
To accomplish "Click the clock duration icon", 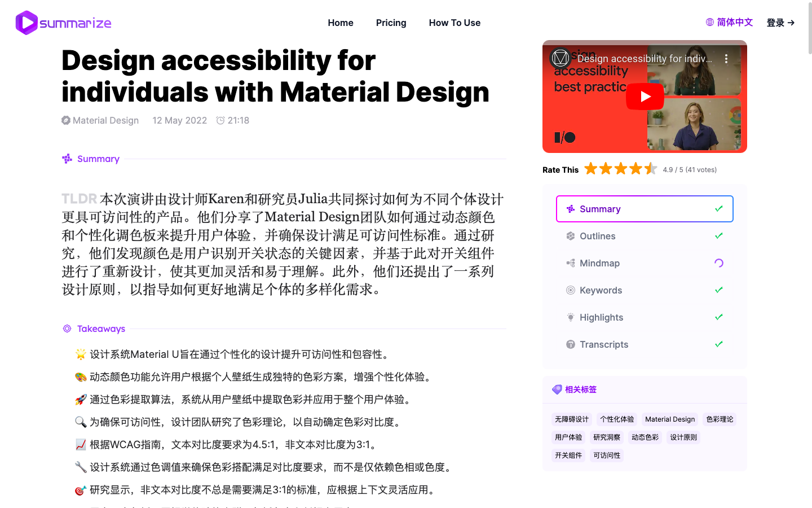I will pyautogui.click(x=220, y=120).
